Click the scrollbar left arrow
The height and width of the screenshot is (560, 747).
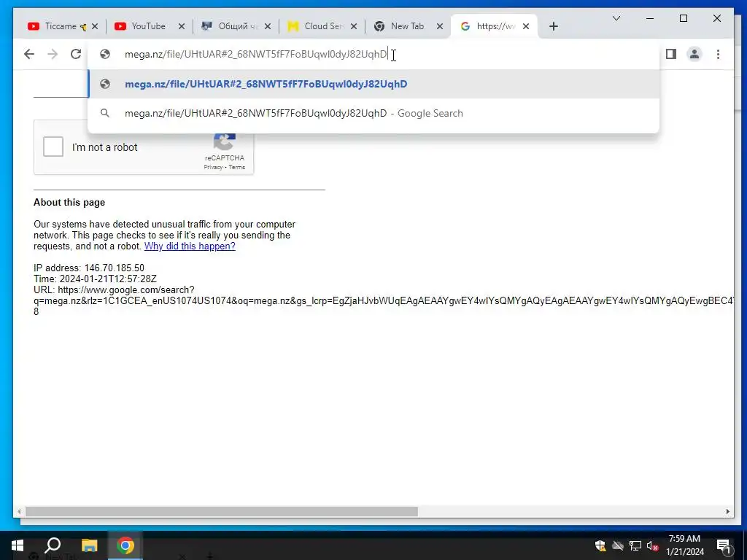pyautogui.click(x=19, y=511)
